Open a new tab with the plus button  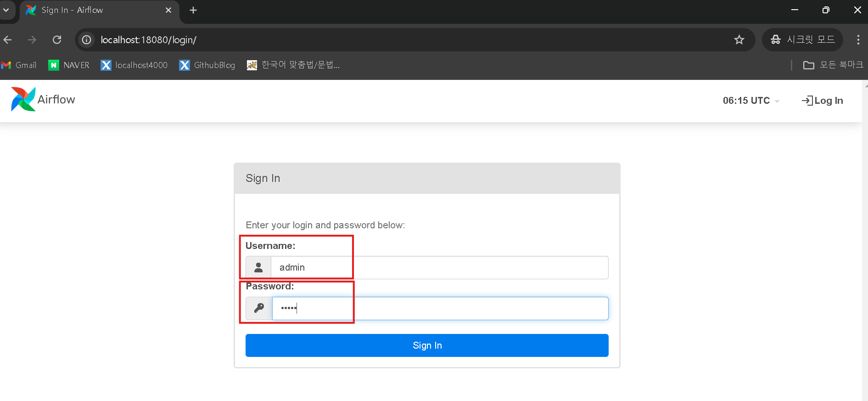tap(193, 10)
